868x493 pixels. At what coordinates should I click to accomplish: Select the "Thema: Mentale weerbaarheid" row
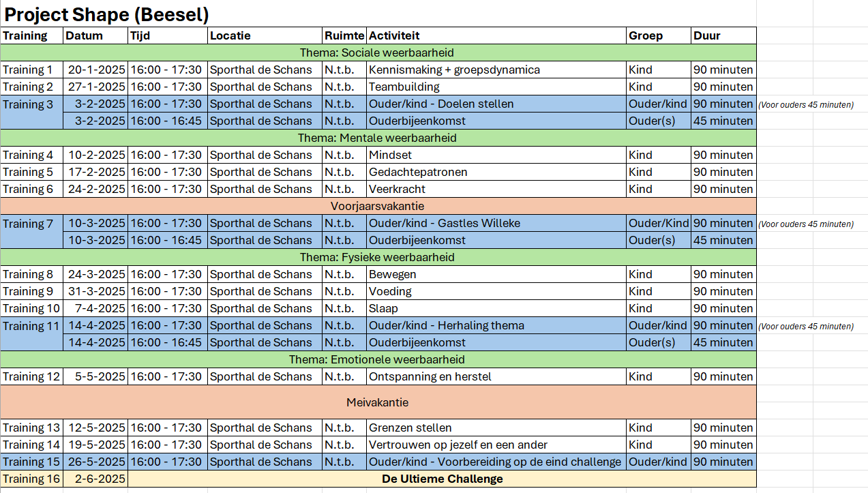[378, 138]
